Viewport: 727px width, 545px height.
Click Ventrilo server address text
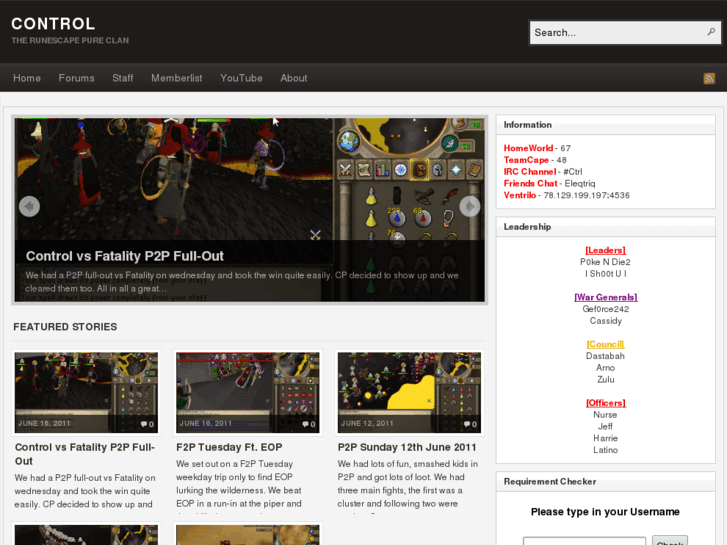587,195
